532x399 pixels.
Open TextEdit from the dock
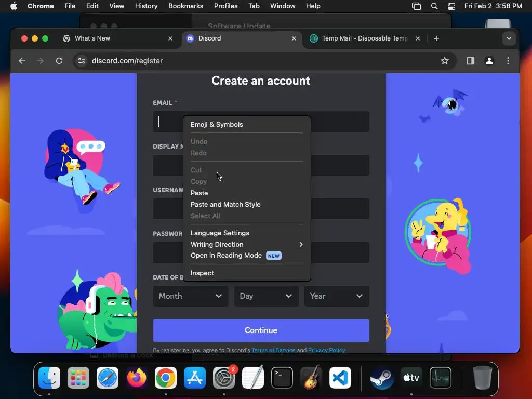253,378
